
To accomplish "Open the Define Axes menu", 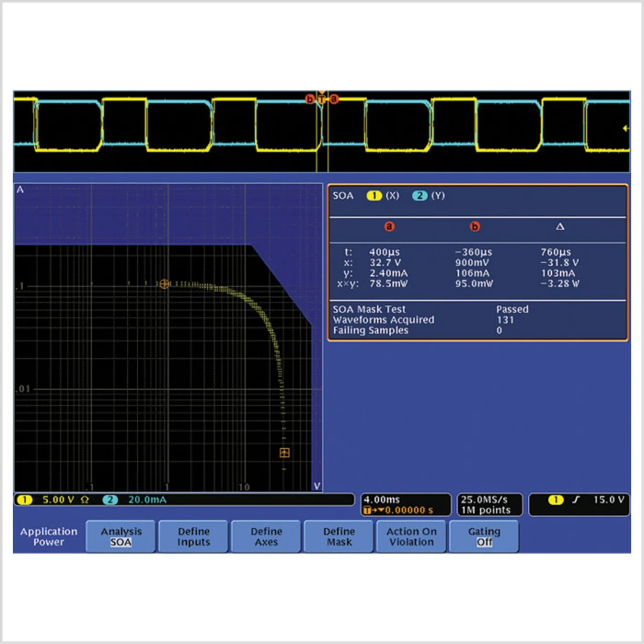I will pos(266,537).
